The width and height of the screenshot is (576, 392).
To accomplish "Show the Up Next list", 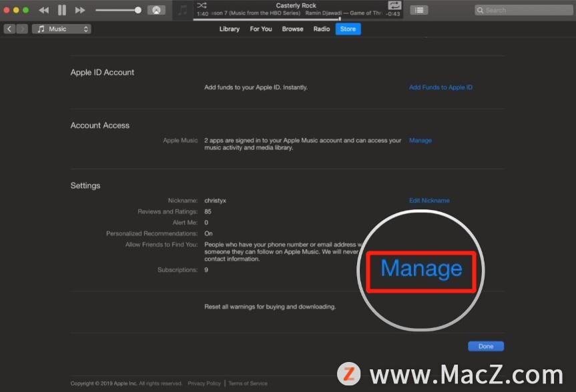I will (x=418, y=10).
